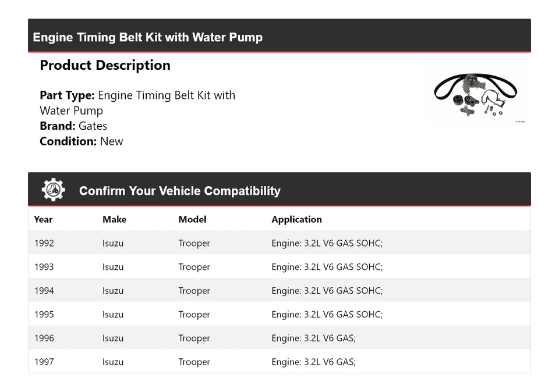This screenshot has height=392, width=559.
Task: Click the Model column header
Action: click(x=192, y=219)
